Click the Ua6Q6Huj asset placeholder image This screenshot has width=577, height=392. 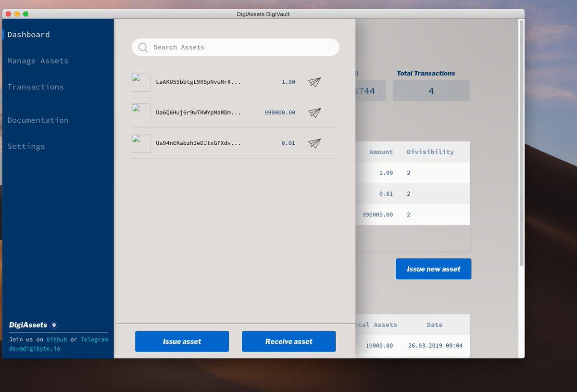pyautogui.click(x=140, y=113)
